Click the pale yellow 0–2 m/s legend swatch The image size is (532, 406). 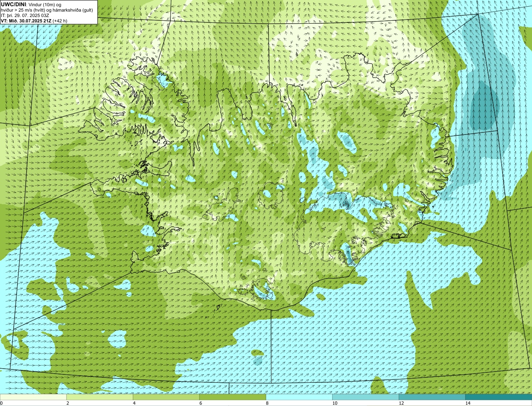[x=33, y=397]
